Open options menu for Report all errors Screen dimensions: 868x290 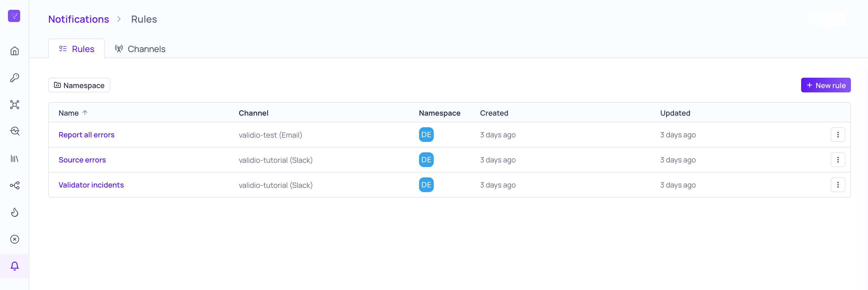pos(838,135)
